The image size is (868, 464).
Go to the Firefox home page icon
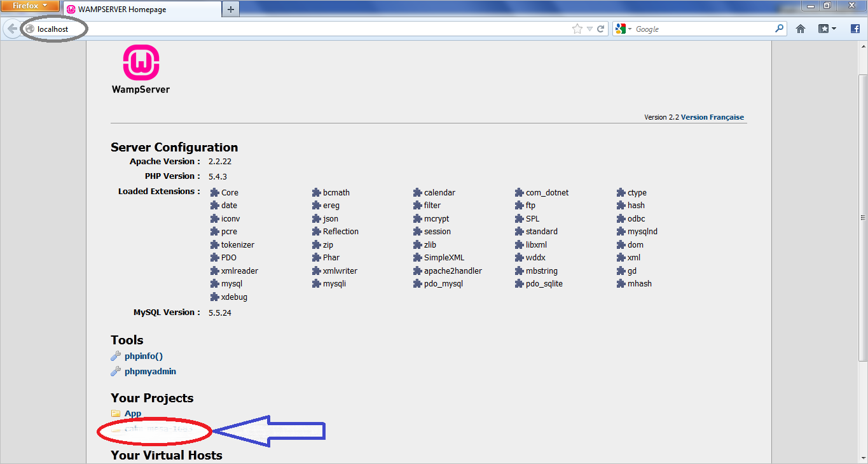click(801, 29)
